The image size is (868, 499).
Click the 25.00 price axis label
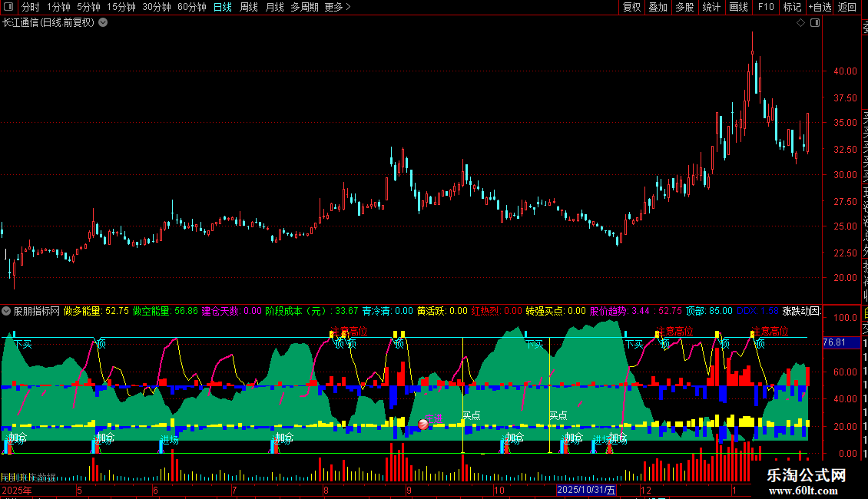[x=845, y=226]
